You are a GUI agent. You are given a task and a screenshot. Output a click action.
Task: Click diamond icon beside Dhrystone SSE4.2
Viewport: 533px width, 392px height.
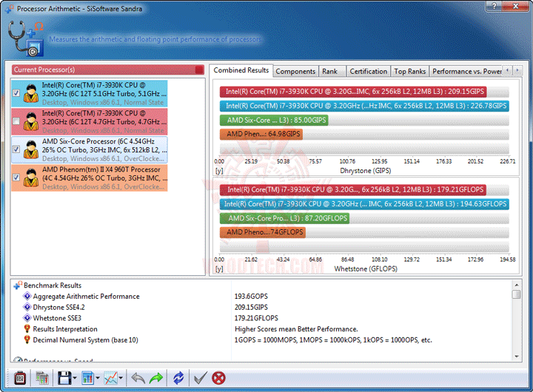pyautogui.click(x=27, y=307)
